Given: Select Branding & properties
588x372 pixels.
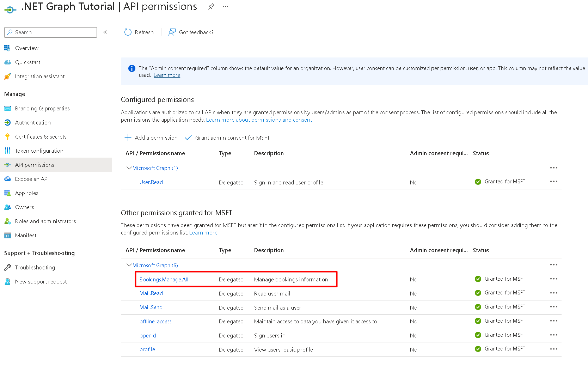Looking at the screenshot, I should (42, 108).
